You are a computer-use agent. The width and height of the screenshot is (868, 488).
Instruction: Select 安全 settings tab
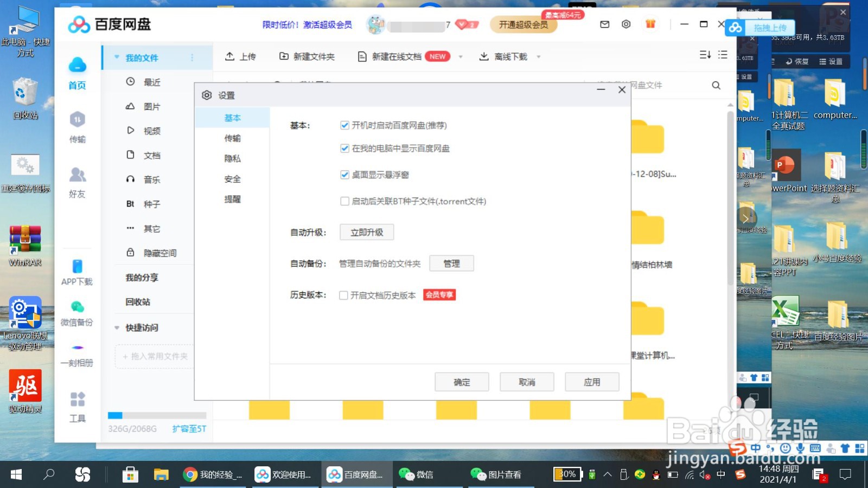point(232,179)
